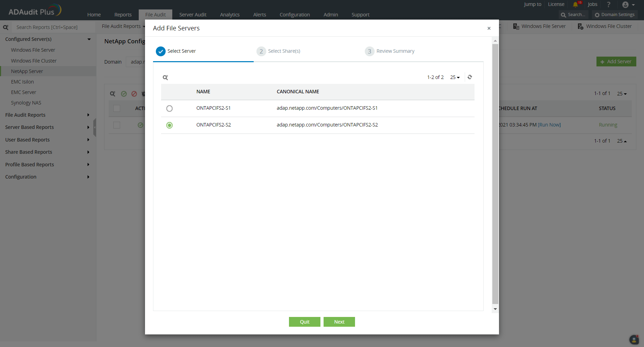Open the Reports tab
This screenshot has height=347, width=644.
point(123,15)
